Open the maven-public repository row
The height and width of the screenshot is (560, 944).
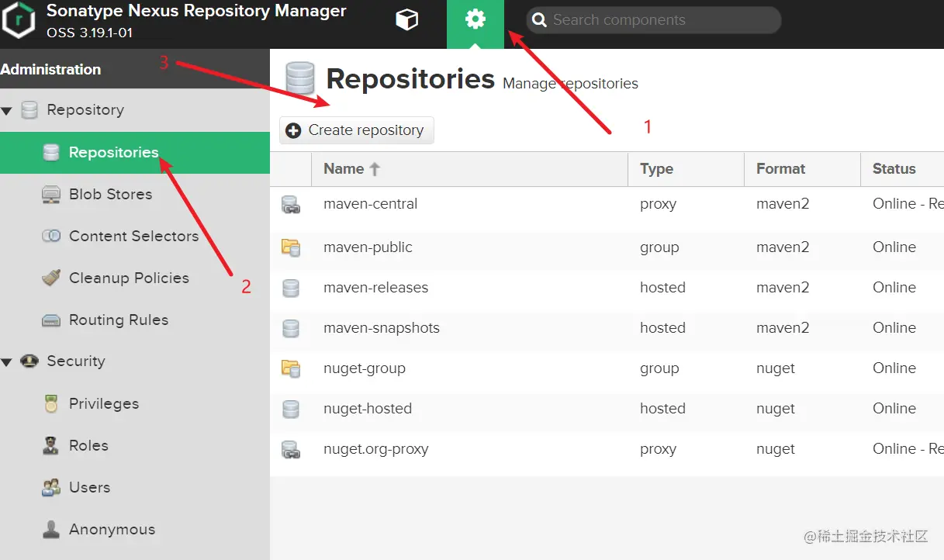607,247
